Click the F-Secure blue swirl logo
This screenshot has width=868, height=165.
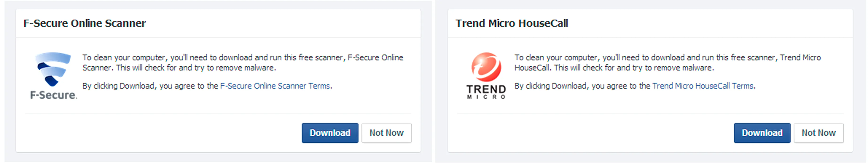[54, 69]
